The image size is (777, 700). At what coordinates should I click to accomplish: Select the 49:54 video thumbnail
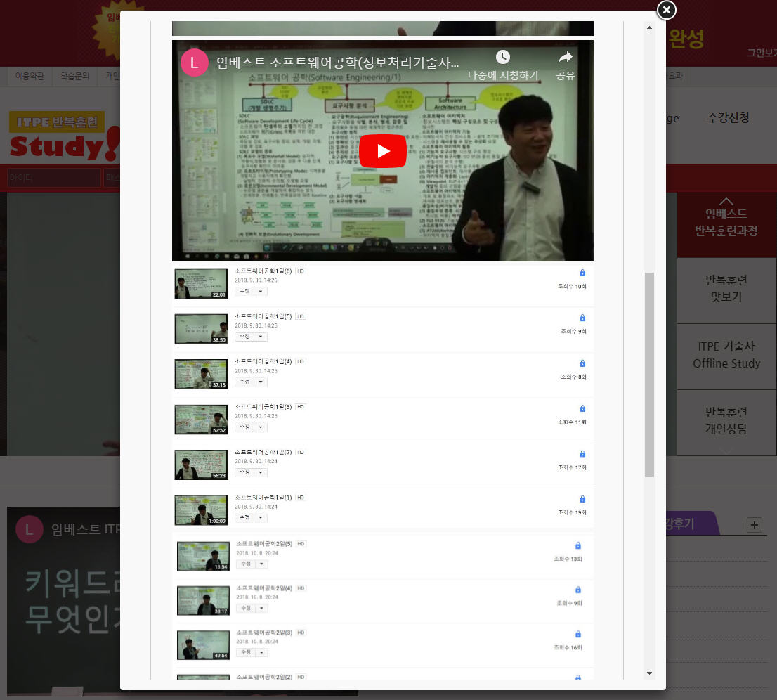point(203,645)
